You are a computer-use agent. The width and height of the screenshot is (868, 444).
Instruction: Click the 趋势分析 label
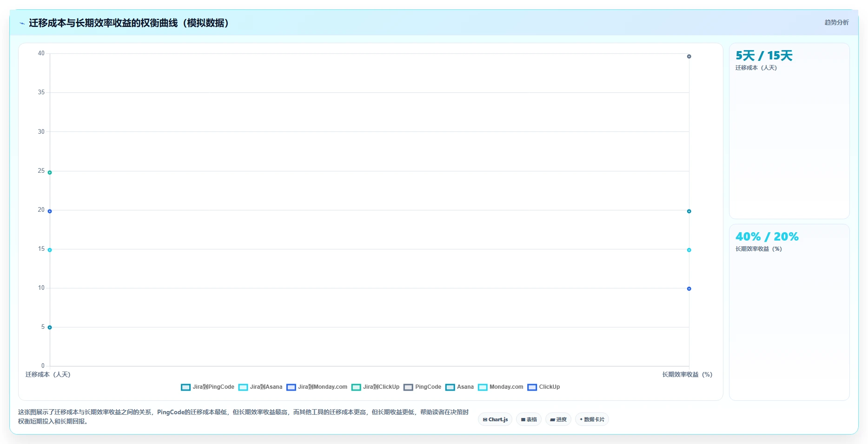coord(836,22)
